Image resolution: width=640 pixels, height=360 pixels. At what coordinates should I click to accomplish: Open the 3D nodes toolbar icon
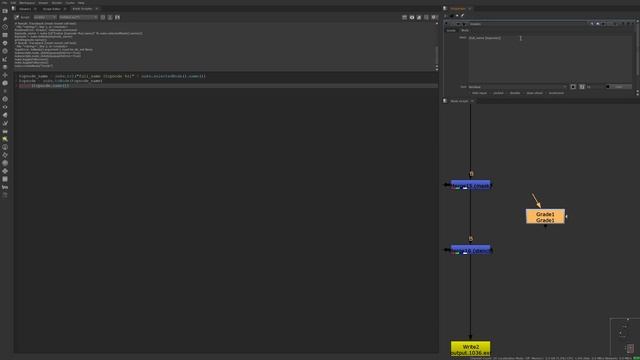tap(5, 83)
